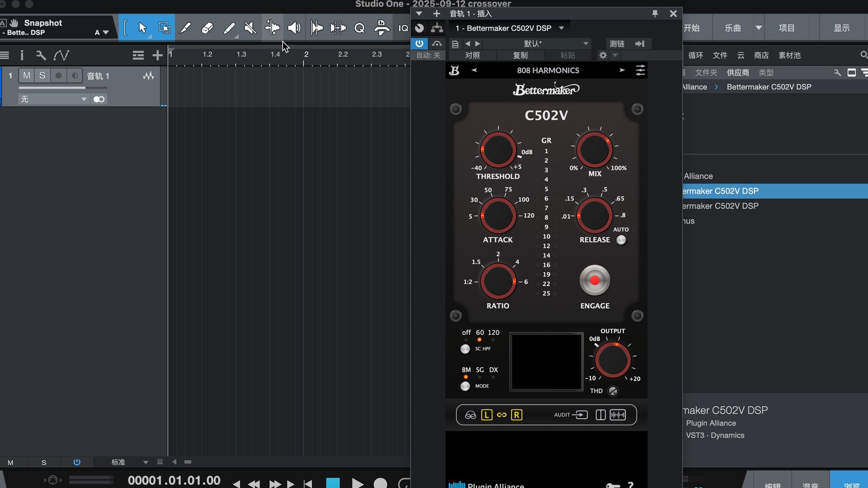Click the 对照 compare button
The width and height of the screenshot is (868, 488).
tap(472, 55)
